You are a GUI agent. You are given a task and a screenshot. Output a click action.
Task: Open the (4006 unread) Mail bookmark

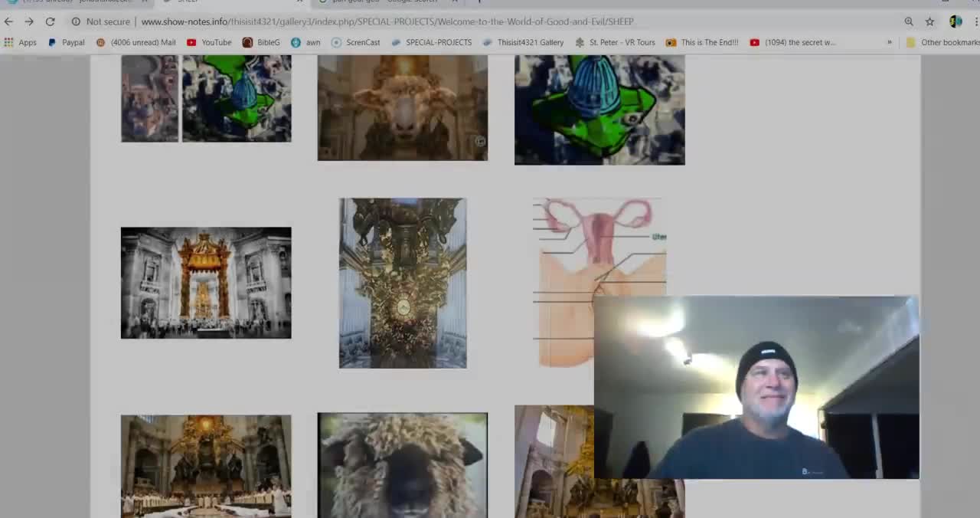(136, 42)
